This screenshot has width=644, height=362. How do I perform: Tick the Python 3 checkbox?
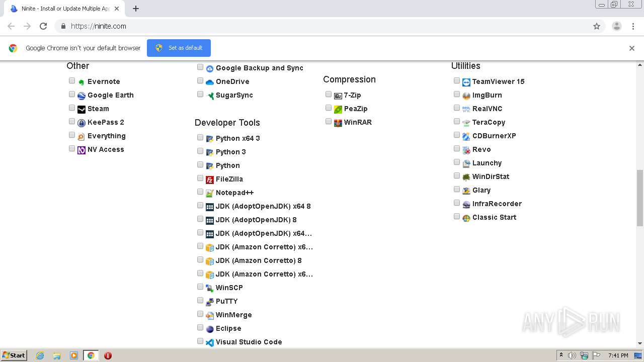[x=200, y=151]
